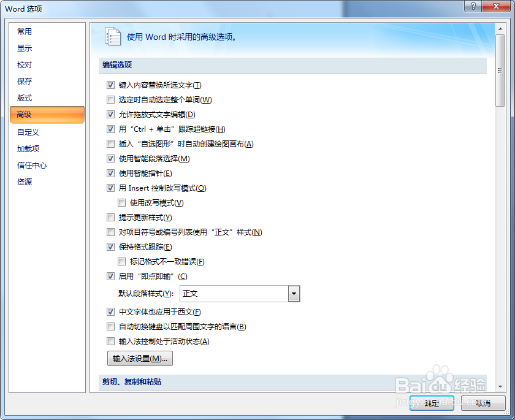Enable '自动切换键盘以匹配周围文字的语言' checkbox

pyautogui.click(x=111, y=326)
